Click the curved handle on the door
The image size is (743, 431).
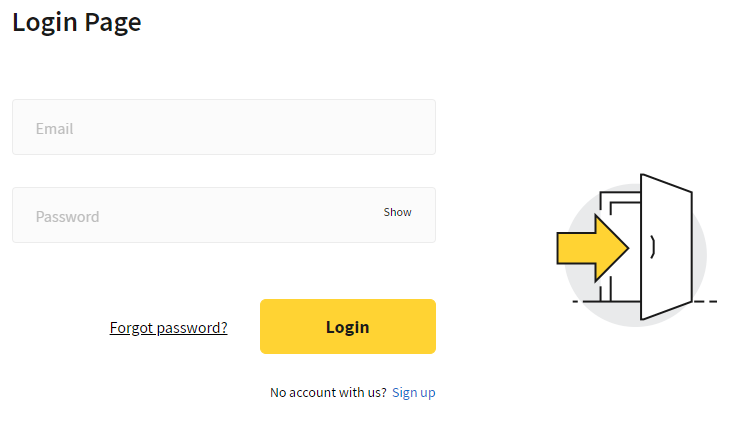click(653, 246)
